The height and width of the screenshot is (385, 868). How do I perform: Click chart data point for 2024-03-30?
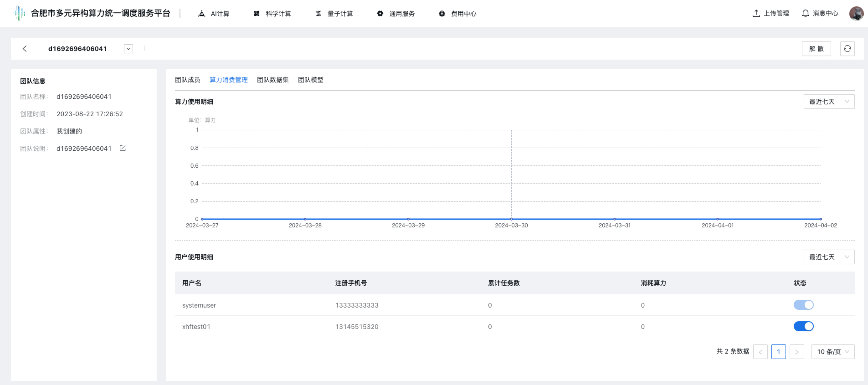511,219
